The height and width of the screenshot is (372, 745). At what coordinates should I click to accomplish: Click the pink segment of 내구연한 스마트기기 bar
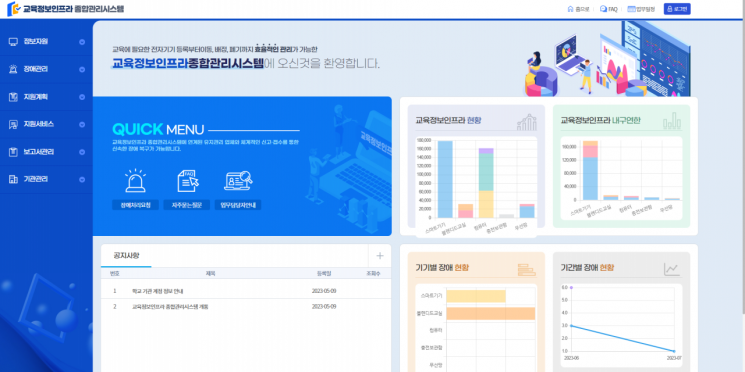point(590,152)
